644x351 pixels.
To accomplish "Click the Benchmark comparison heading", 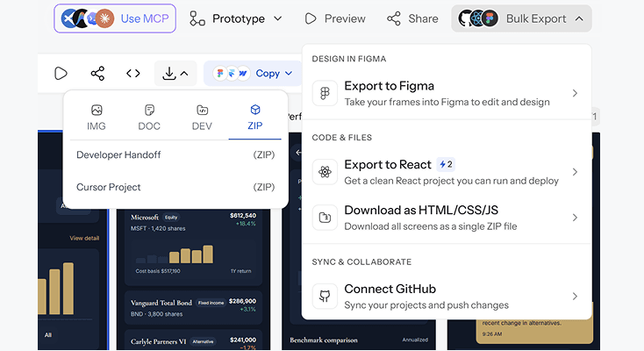I will point(324,340).
